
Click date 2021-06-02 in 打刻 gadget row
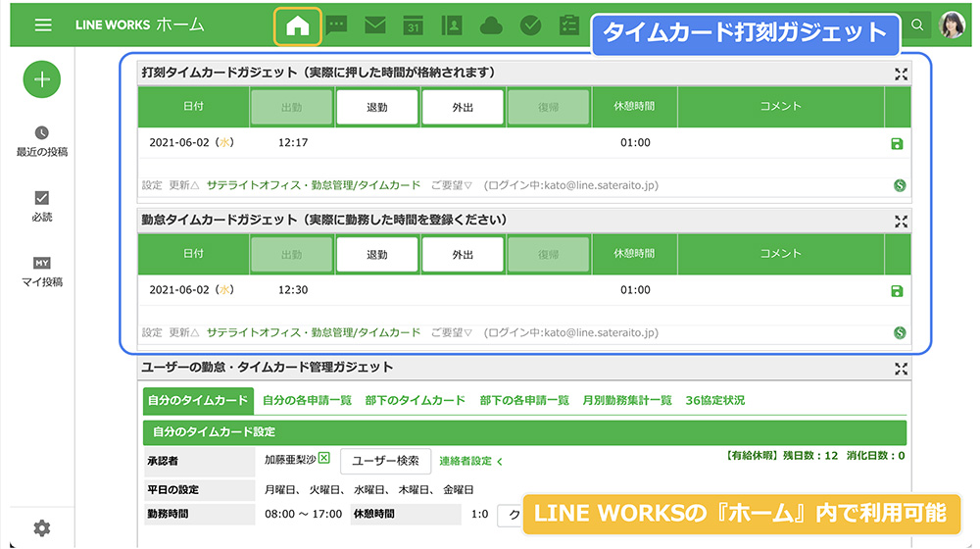(191, 142)
